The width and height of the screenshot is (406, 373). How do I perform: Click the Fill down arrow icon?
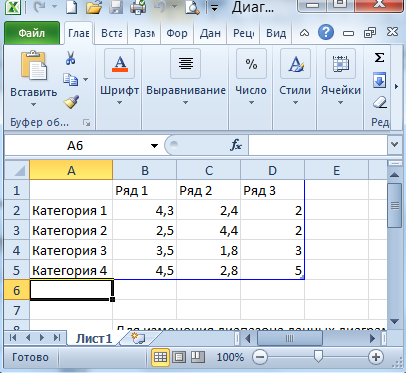click(379, 80)
